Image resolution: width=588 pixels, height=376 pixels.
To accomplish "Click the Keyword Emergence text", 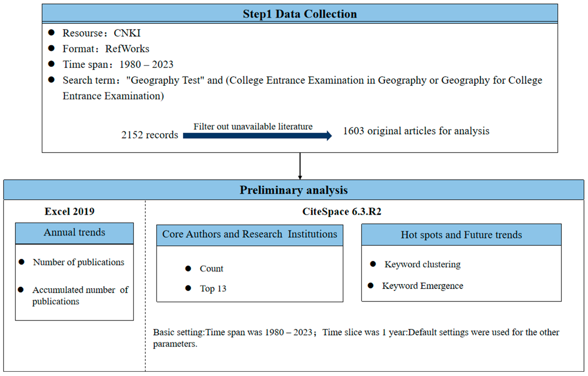I will tap(422, 286).
